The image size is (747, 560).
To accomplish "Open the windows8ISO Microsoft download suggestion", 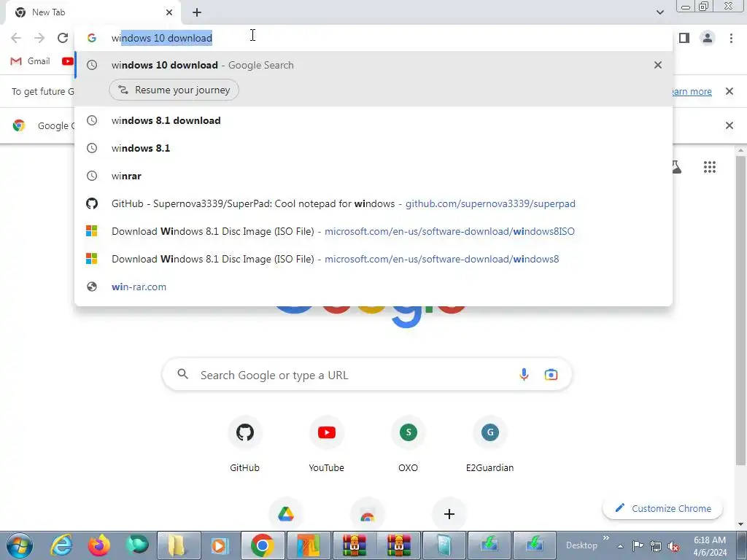I will point(373,231).
